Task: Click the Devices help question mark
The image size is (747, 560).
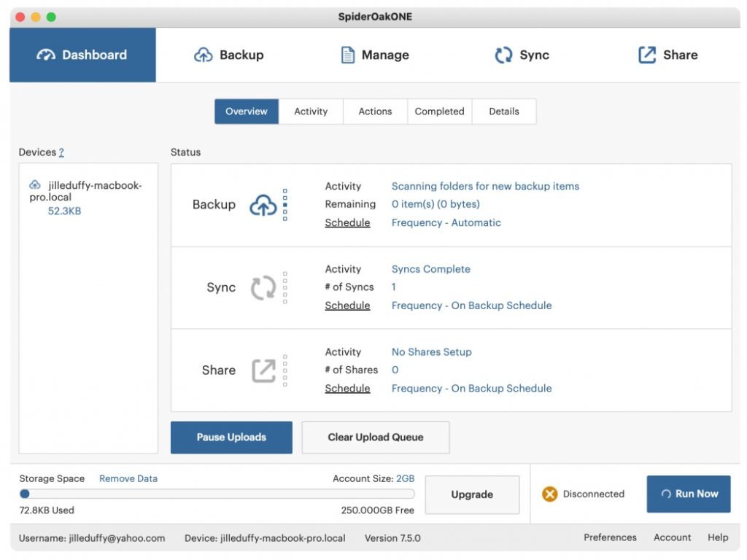Action: point(61,152)
